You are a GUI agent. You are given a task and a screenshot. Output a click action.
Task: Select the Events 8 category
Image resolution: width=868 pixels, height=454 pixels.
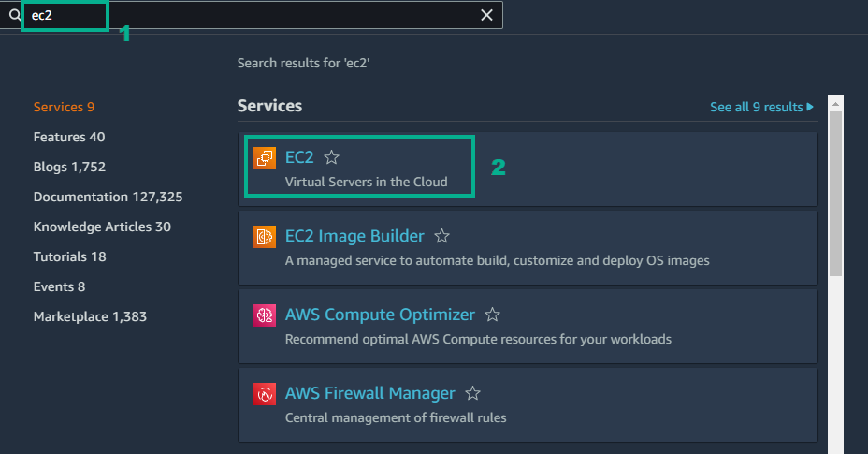[59, 286]
